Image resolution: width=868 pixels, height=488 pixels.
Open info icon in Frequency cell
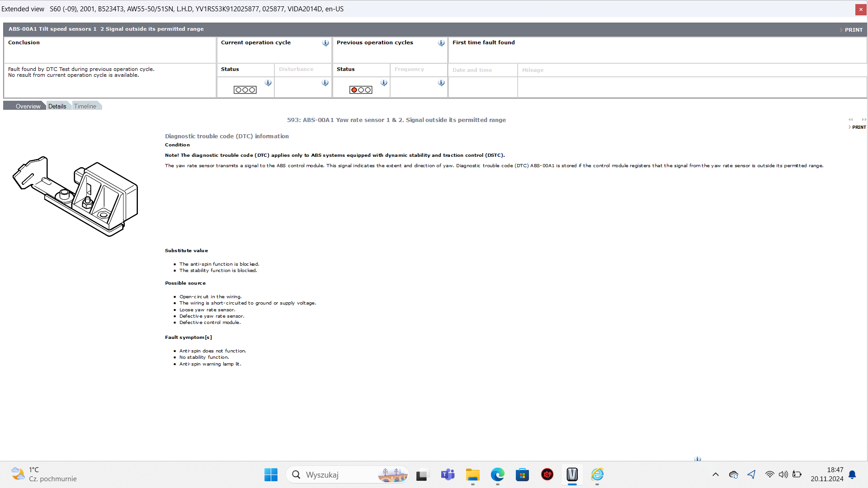[441, 83]
